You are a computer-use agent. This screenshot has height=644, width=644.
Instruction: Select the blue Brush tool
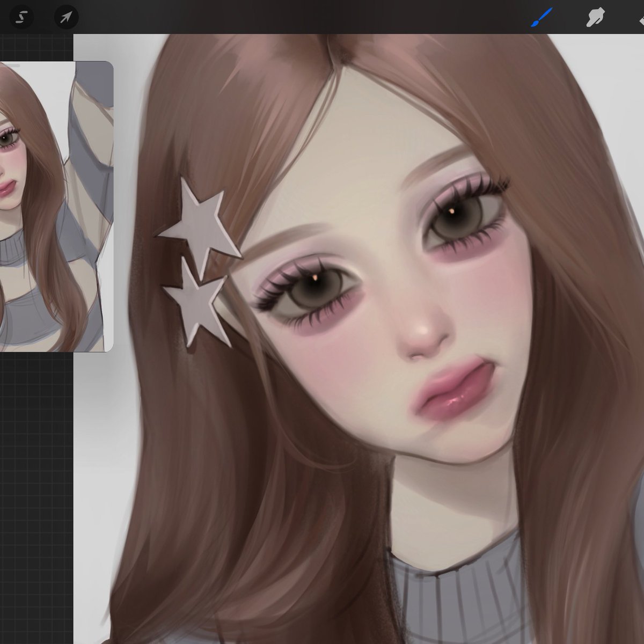point(541,17)
